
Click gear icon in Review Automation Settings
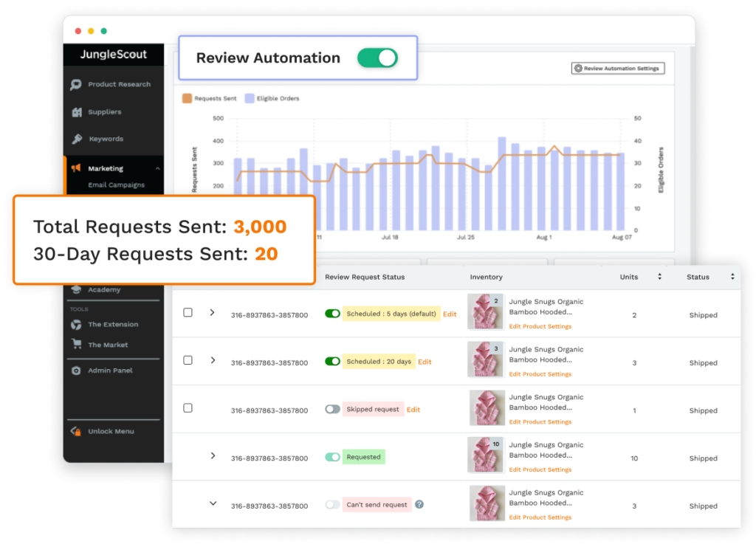(x=578, y=69)
